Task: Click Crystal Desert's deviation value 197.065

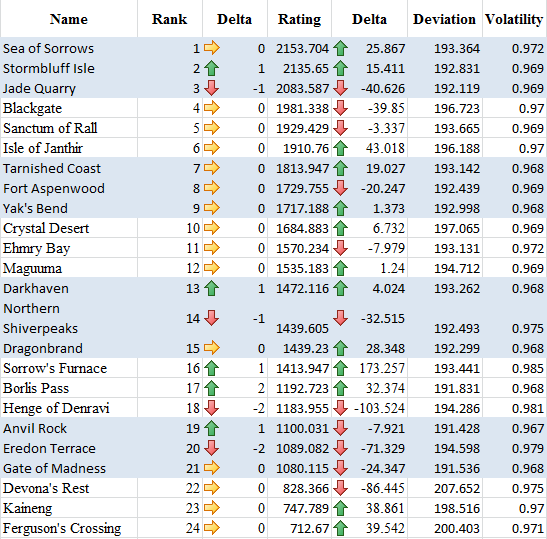Action: (x=457, y=229)
